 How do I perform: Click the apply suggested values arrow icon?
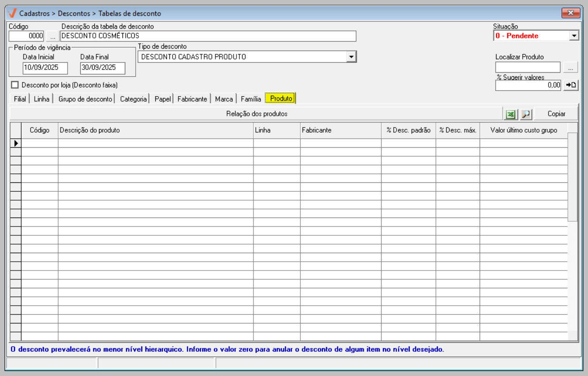pyautogui.click(x=571, y=85)
